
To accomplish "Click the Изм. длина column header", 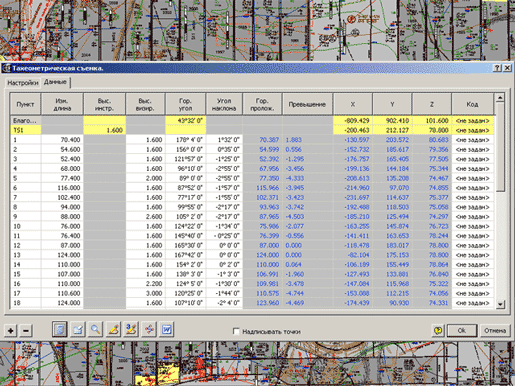I will pos(62,104).
